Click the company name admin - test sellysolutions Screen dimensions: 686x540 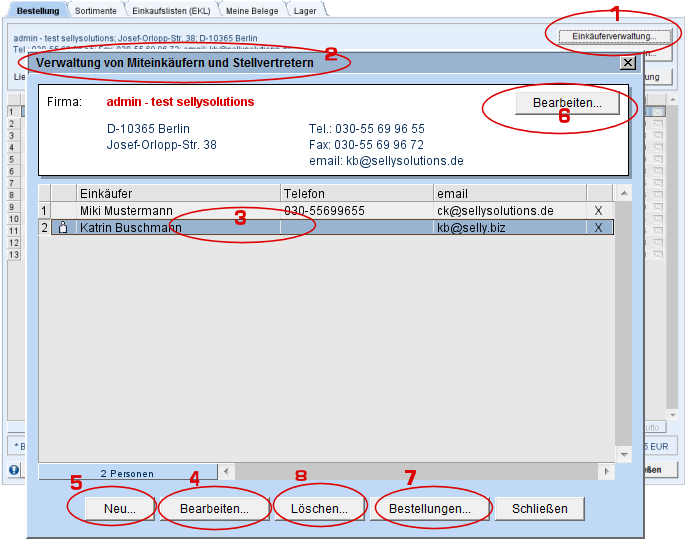click(180, 102)
